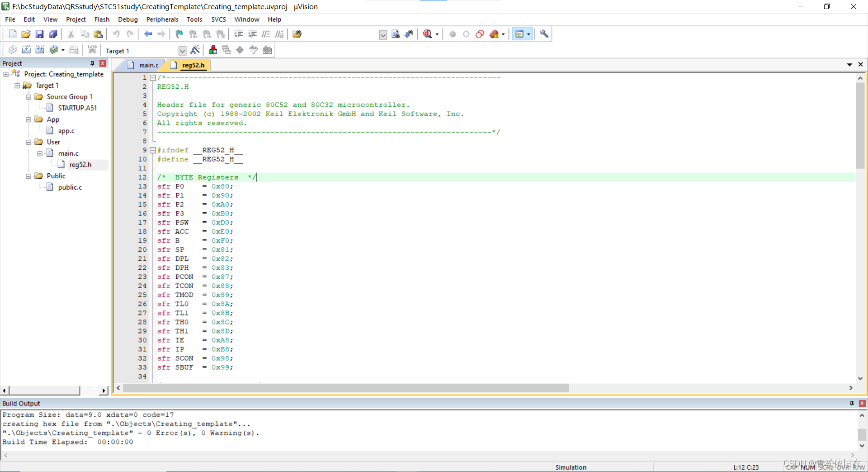
Task: Open the Flash menu
Action: tap(102, 19)
